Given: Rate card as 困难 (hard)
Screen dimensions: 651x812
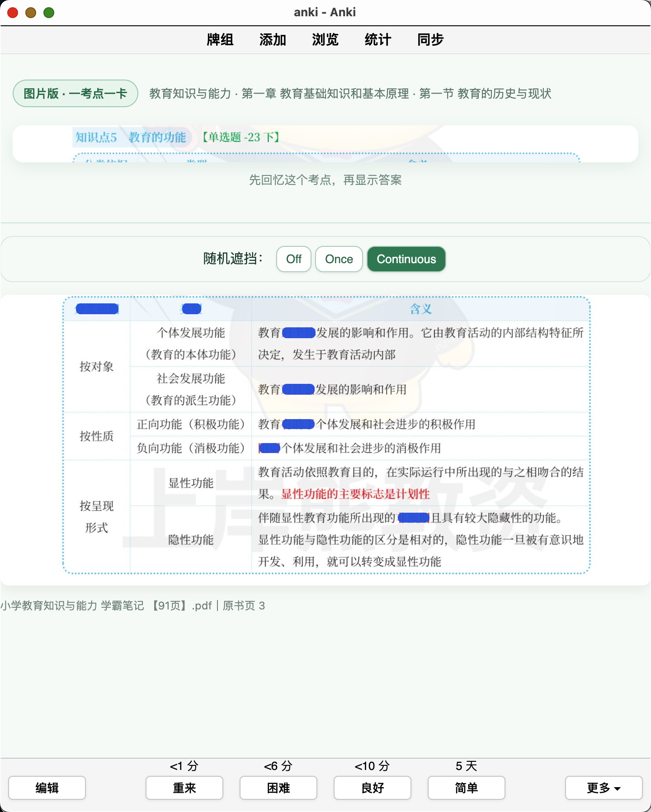Looking at the screenshot, I should pyautogui.click(x=278, y=788).
